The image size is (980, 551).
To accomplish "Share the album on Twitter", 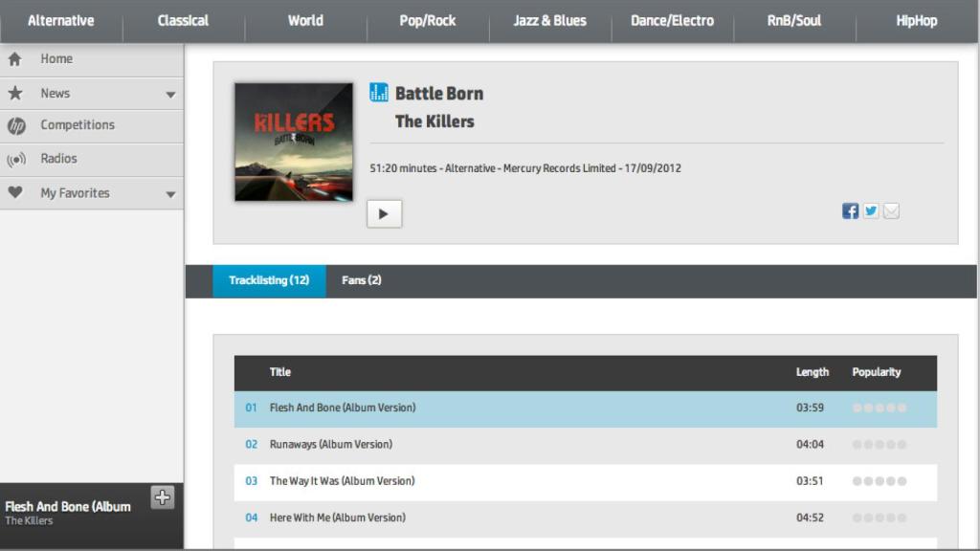I will pyautogui.click(x=871, y=210).
